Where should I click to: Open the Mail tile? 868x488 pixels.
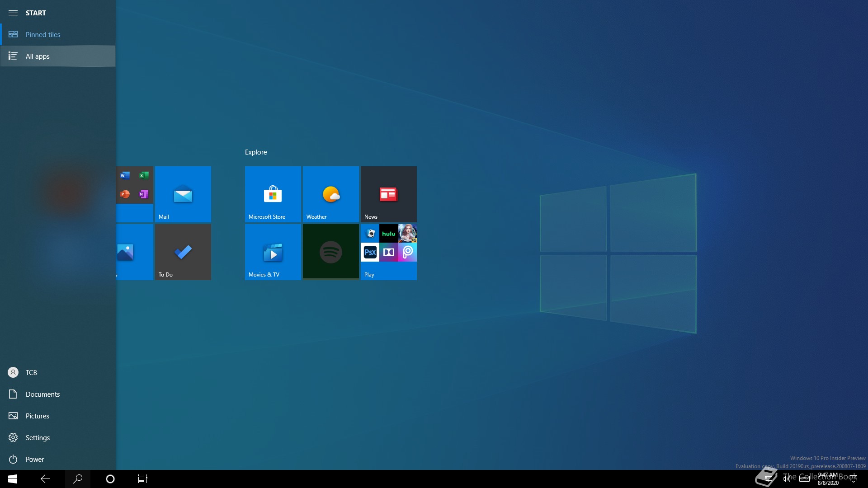pos(183,194)
